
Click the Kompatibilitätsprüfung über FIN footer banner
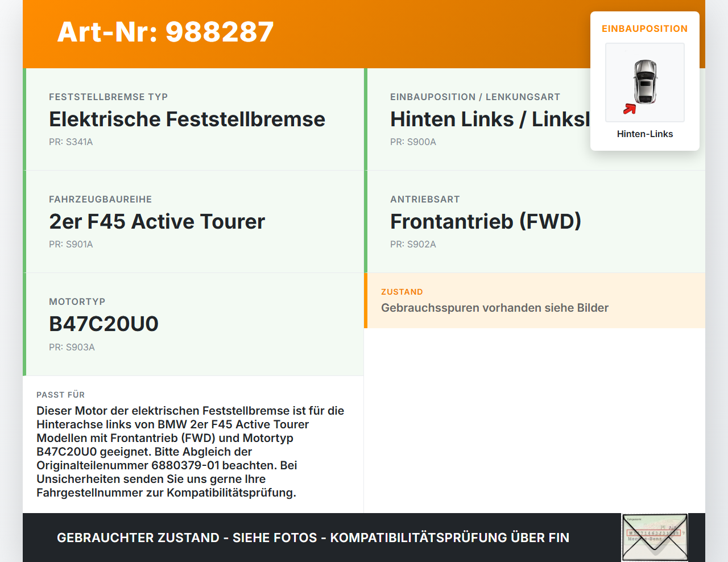313,537
